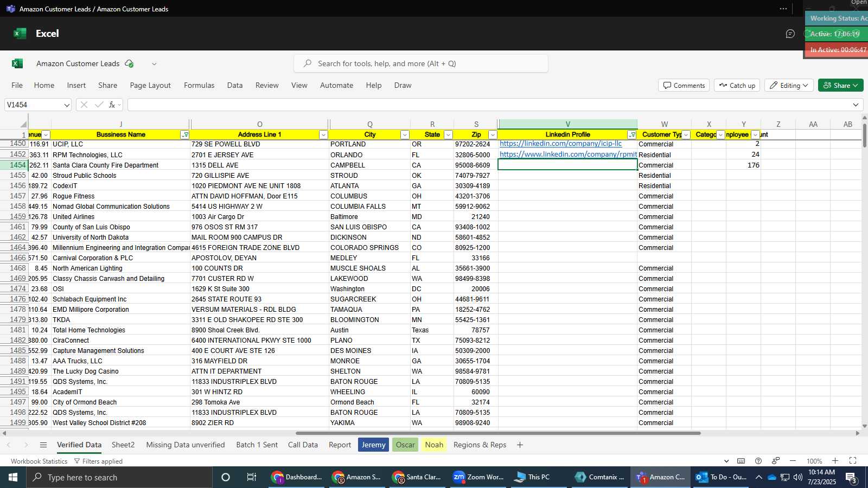Click the zoom out minus icon
The height and width of the screenshot is (488, 868).
point(793,461)
